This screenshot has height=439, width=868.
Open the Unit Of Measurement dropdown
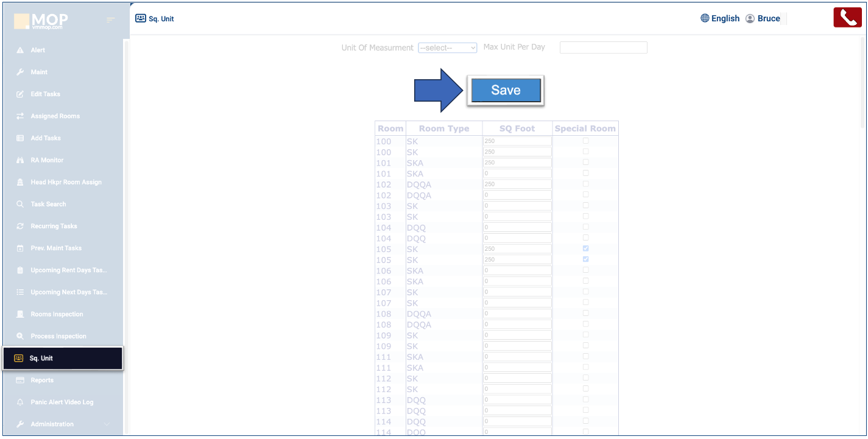(x=447, y=47)
